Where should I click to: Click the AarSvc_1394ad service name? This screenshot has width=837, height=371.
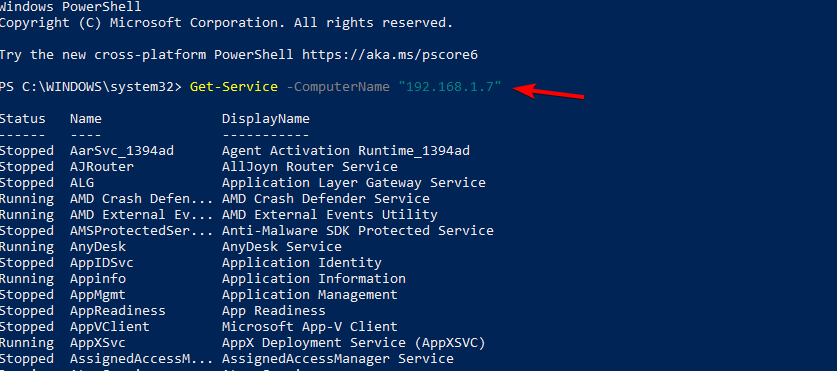122,151
